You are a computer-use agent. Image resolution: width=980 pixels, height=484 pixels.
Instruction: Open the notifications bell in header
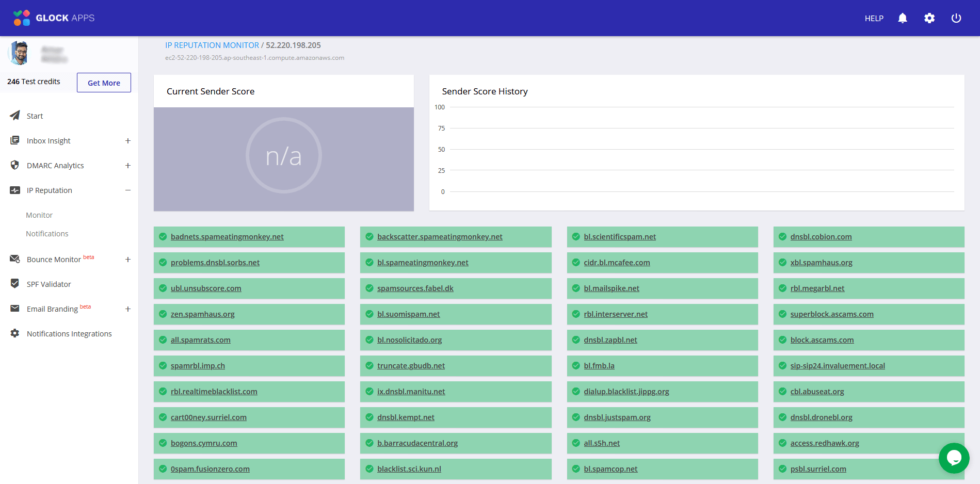point(903,18)
